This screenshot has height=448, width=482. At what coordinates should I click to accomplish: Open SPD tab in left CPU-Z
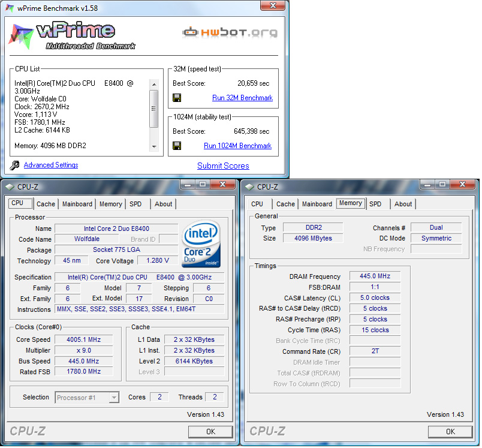[135, 204]
